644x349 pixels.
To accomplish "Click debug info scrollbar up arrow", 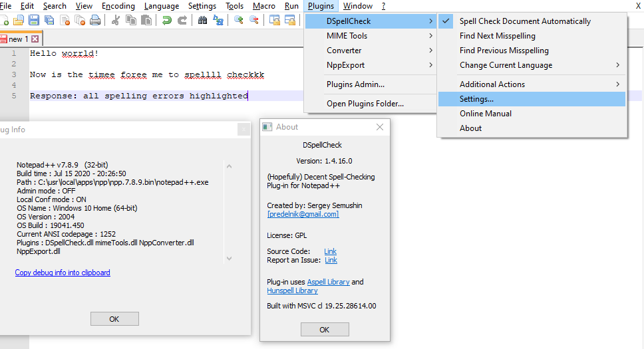I will coord(229,166).
